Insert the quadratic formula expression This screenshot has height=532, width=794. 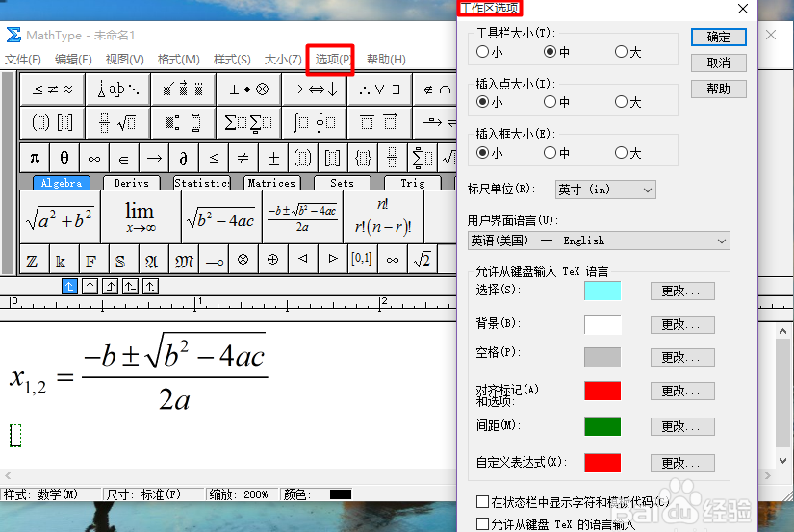[302, 217]
